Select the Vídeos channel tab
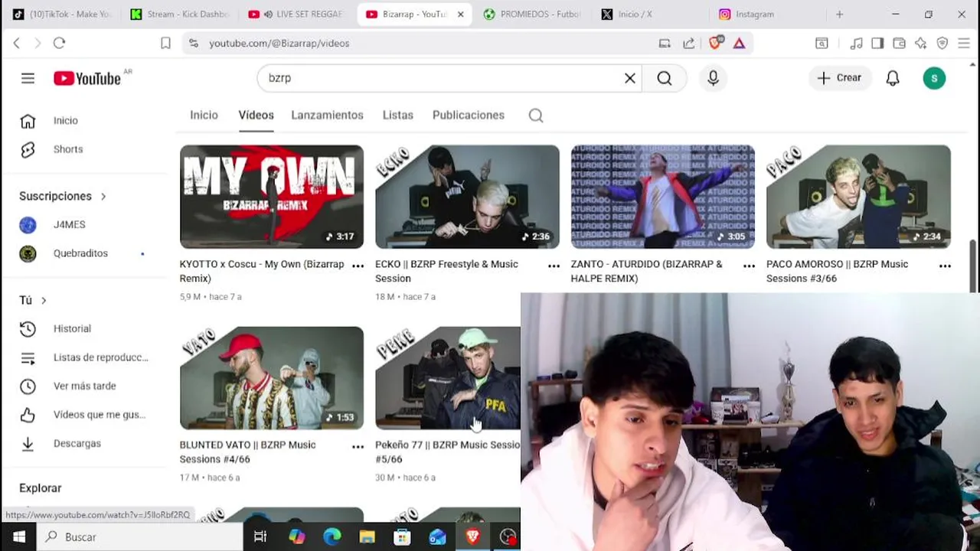This screenshot has width=980, height=551. click(256, 115)
